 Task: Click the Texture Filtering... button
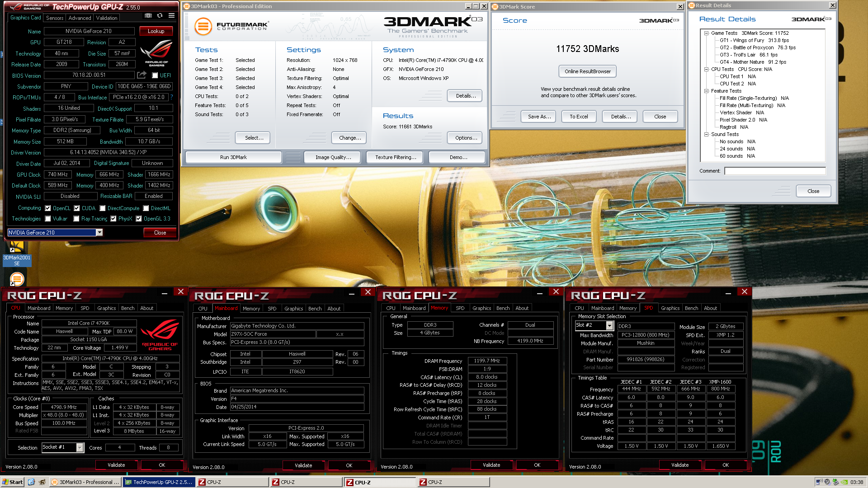[x=396, y=157]
